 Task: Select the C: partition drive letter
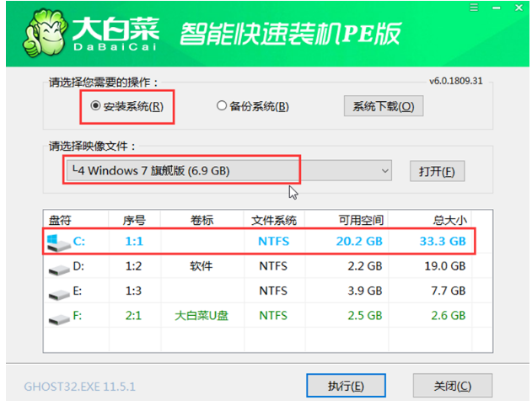pos(78,241)
